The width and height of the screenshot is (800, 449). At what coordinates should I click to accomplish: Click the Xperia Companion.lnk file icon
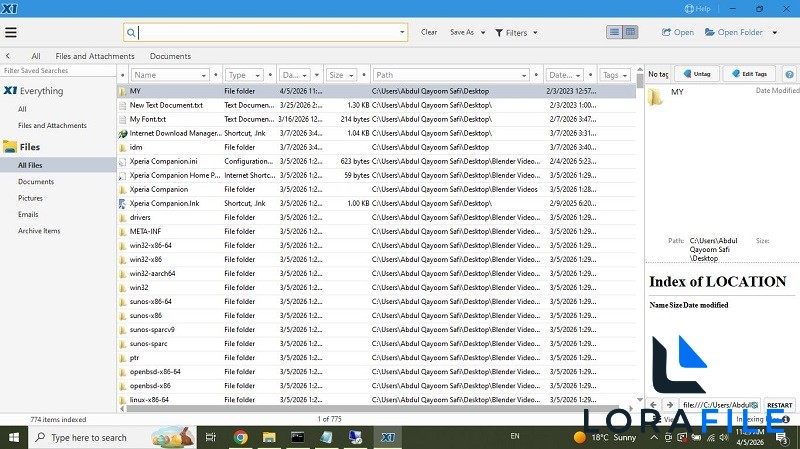point(122,204)
